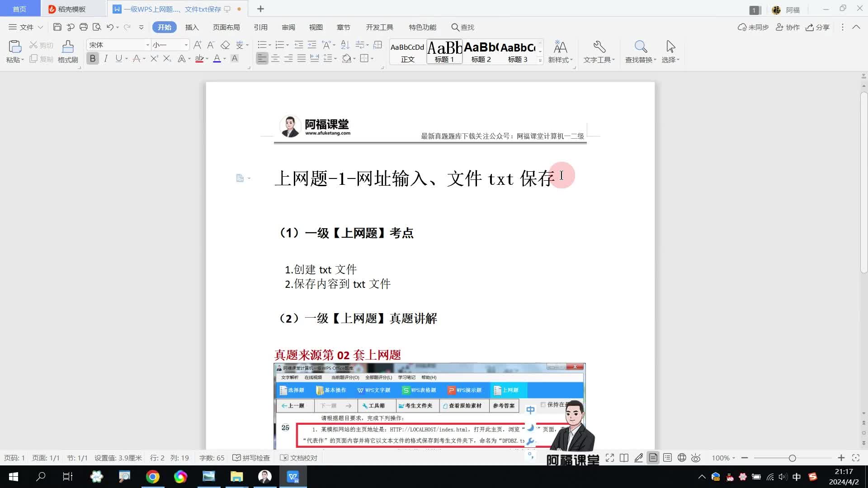
Task: Toggle Bold formatting button
Action: click(x=93, y=59)
